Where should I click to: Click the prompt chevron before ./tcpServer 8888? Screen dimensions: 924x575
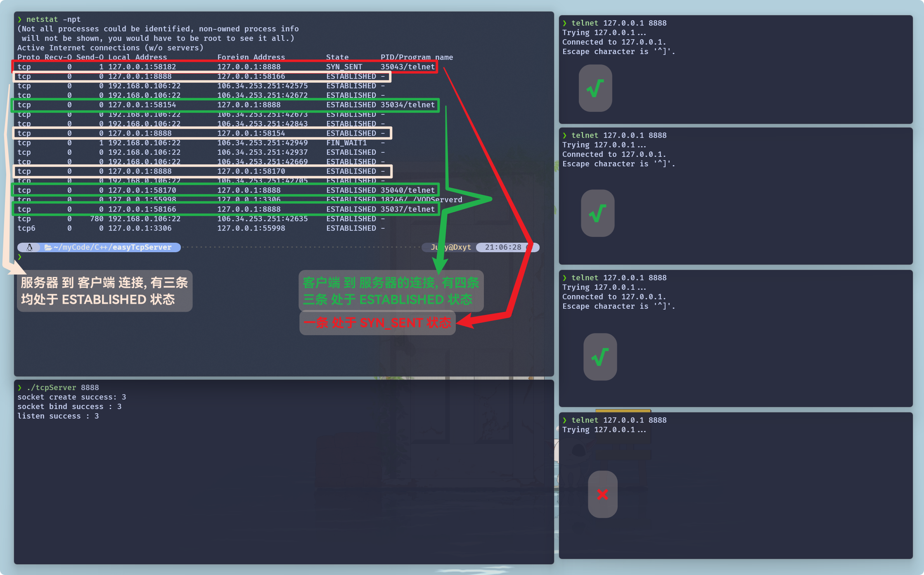(19, 388)
